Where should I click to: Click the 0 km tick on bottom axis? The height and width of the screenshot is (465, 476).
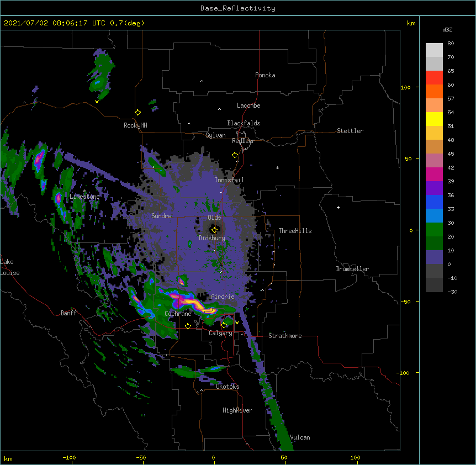[213, 457]
